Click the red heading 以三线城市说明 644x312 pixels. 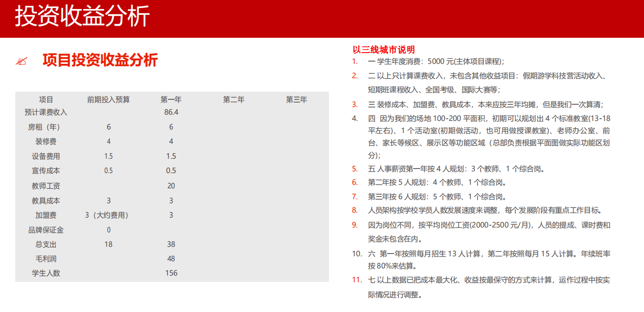(x=383, y=49)
